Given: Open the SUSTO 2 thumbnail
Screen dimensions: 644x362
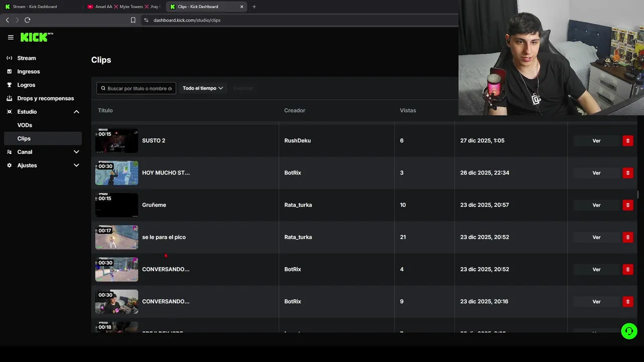Looking at the screenshot, I should pos(117,141).
